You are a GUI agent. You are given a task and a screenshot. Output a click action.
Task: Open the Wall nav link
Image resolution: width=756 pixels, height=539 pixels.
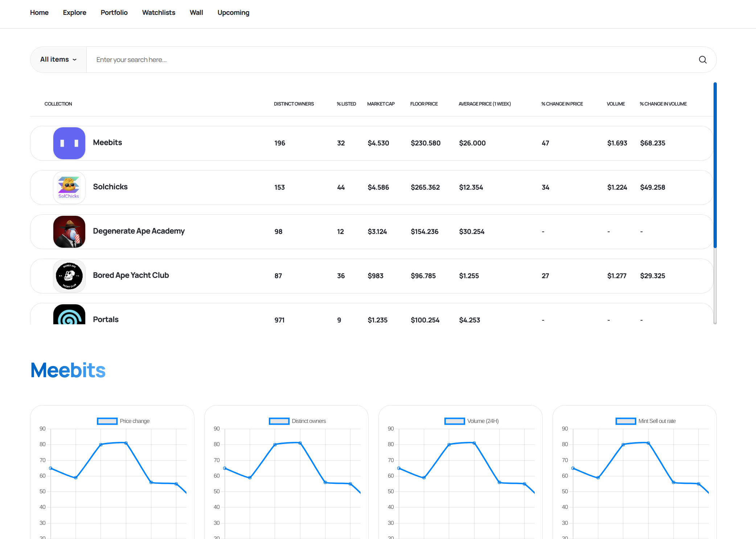click(x=196, y=13)
